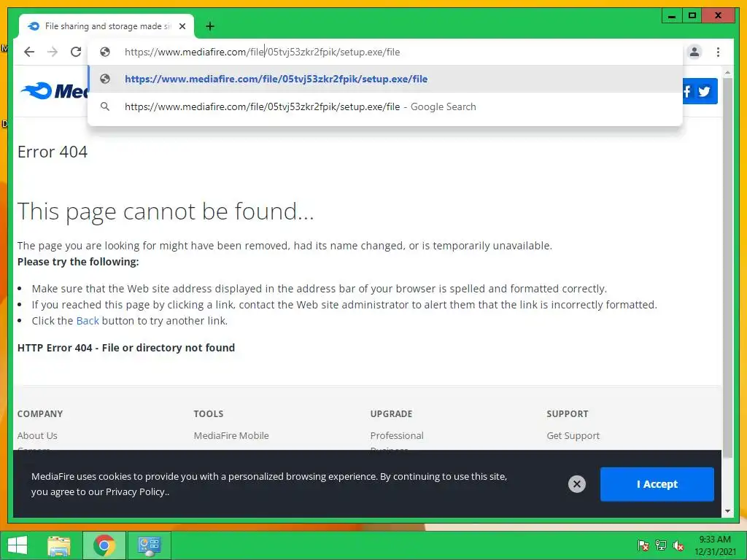Reload the page with the refresh icon

76,52
